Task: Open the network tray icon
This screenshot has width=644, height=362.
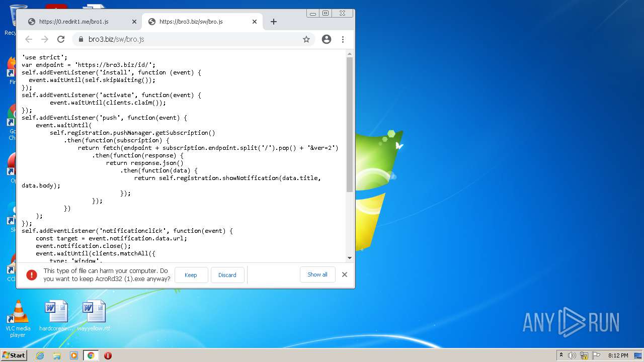Action: [584, 355]
